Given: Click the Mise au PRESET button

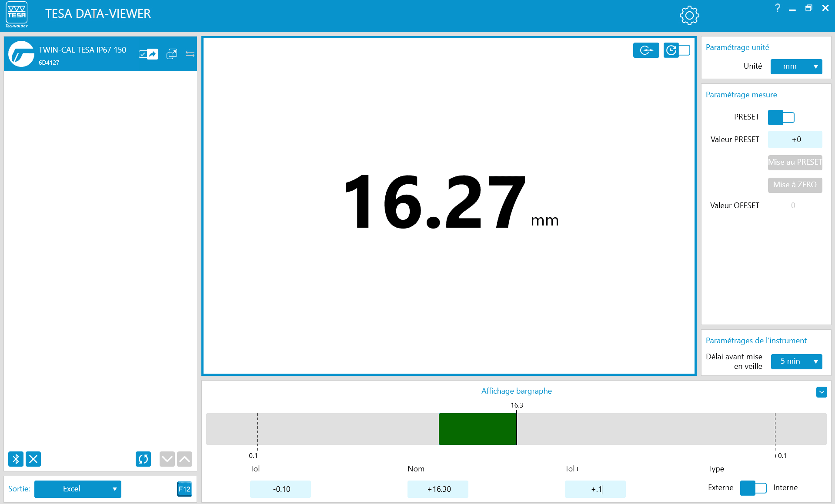Looking at the screenshot, I should (795, 162).
